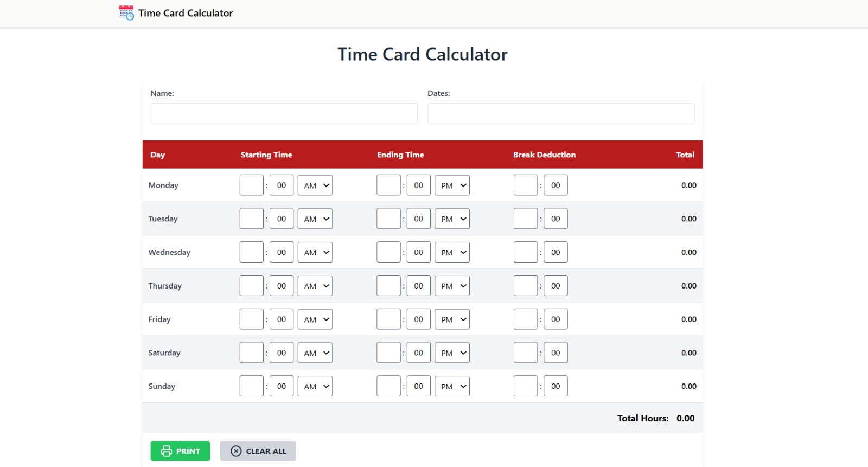Click the CLEAR ALL button
The width and height of the screenshot is (868, 467).
[x=258, y=451]
